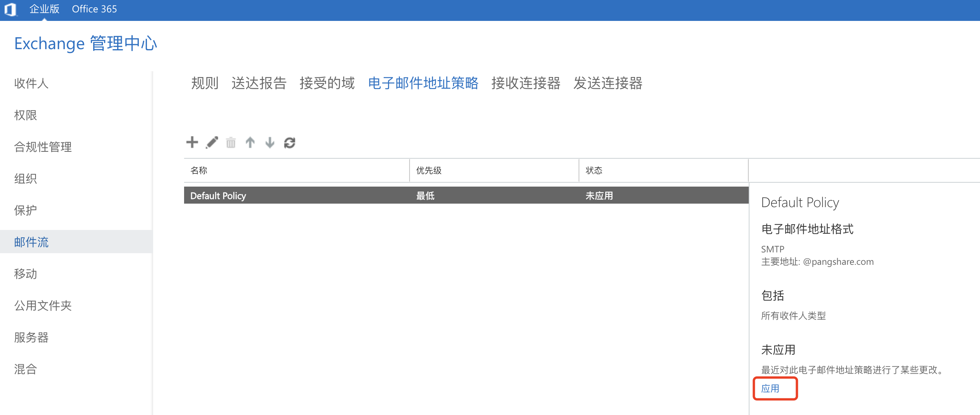The height and width of the screenshot is (415, 980).
Task: Click the delete trash icon
Action: click(231, 142)
